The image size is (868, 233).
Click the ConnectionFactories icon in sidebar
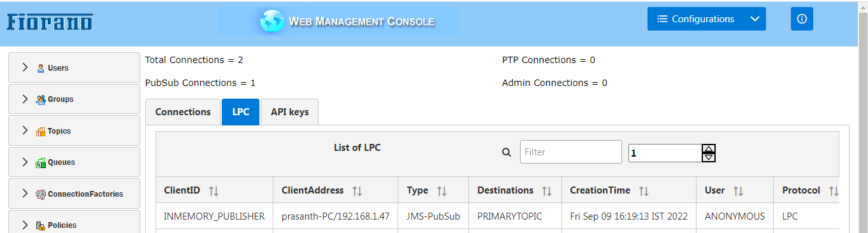tap(41, 194)
